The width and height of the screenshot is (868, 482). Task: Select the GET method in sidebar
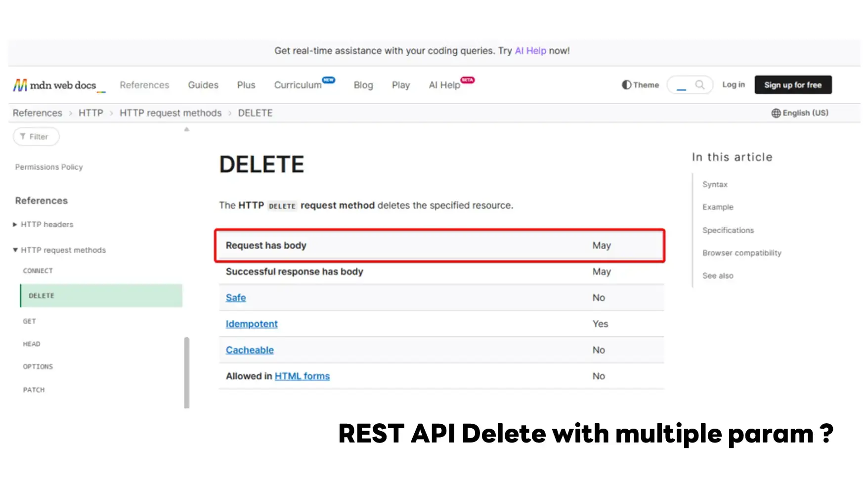tap(30, 321)
